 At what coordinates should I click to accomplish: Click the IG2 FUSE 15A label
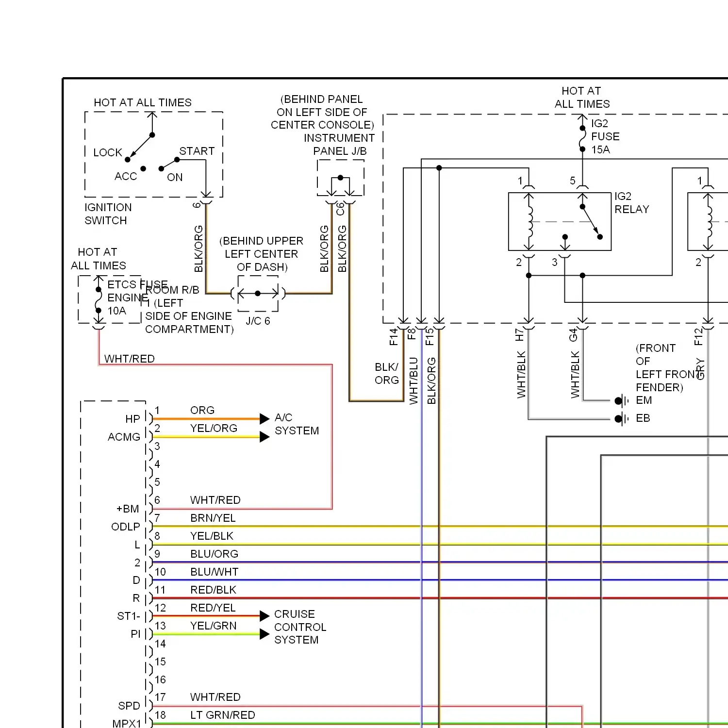605,136
